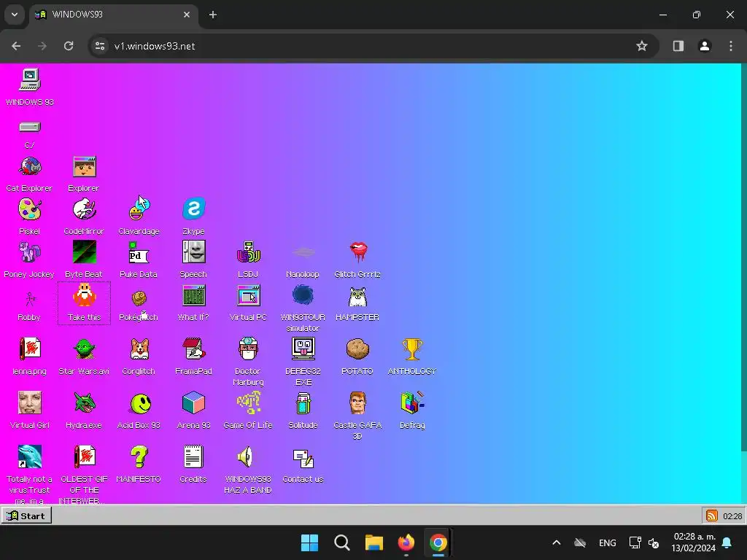Open the Robby stick figure icon
The height and width of the screenshot is (560, 747).
(x=29, y=299)
